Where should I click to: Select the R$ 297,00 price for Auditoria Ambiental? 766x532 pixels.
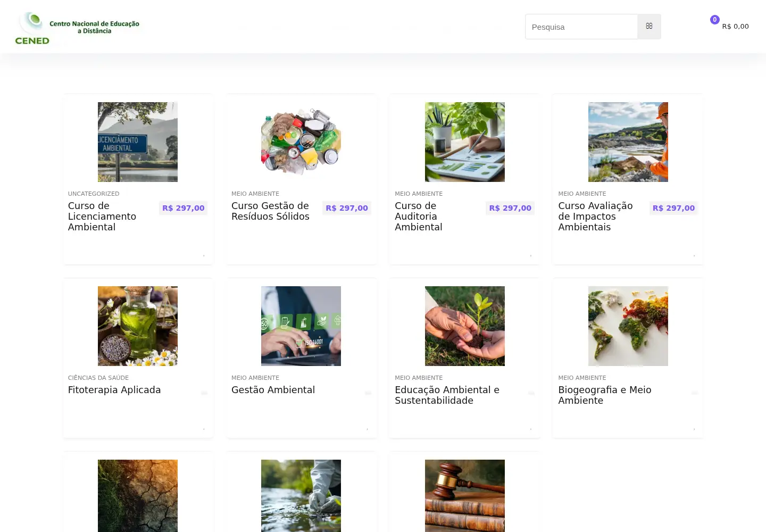tap(510, 208)
